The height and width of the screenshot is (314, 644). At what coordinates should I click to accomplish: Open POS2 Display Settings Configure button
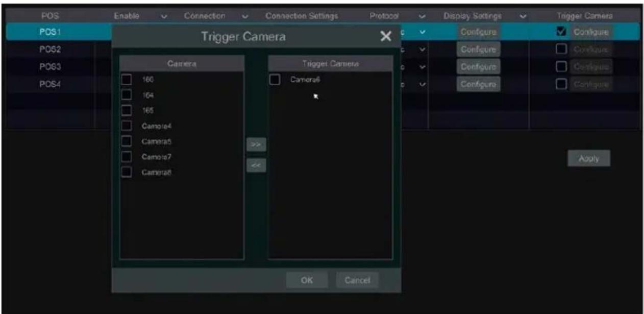point(478,50)
